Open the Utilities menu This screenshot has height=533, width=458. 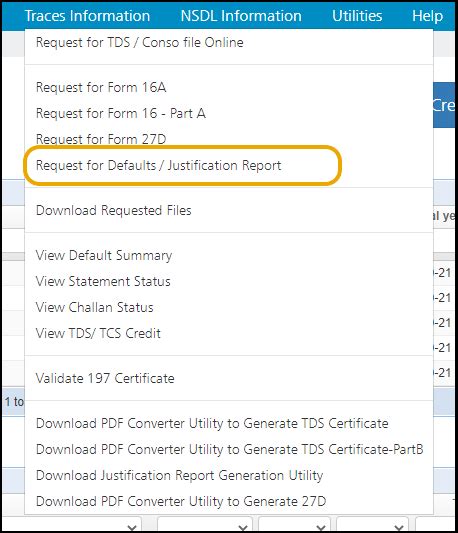pos(357,16)
